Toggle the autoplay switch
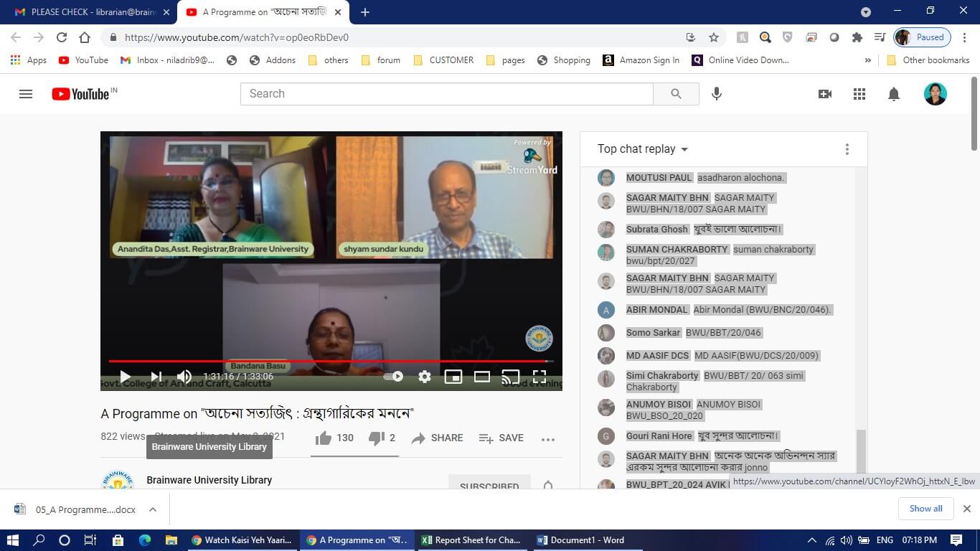 (394, 377)
